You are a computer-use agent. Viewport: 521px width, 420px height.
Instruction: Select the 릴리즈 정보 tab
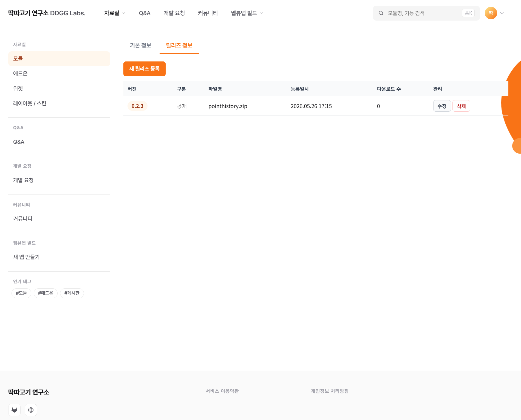tap(179, 46)
